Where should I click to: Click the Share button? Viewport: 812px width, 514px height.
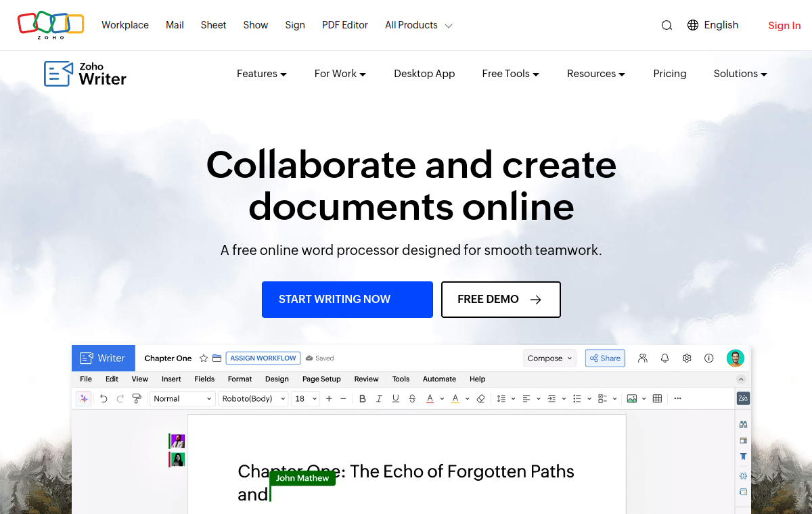(605, 358)
